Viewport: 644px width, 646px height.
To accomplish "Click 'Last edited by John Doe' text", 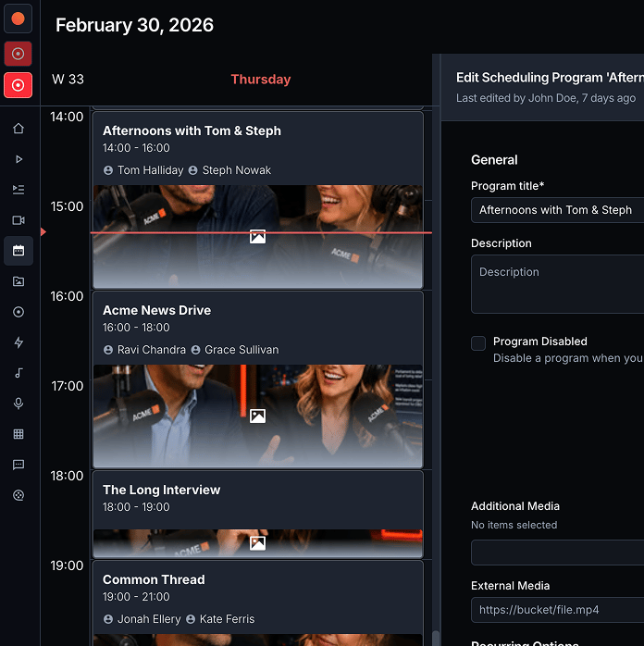I will pyautogui.click(x=516, y=98).
